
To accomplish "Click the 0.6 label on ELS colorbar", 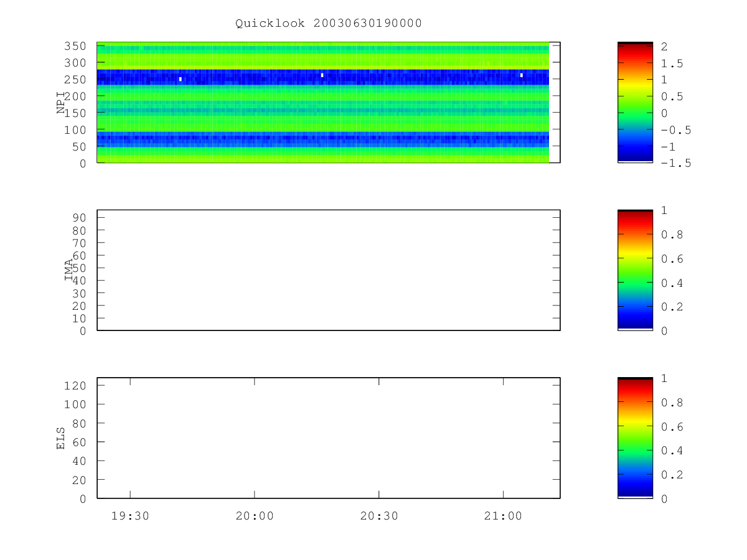I will 671,426.
